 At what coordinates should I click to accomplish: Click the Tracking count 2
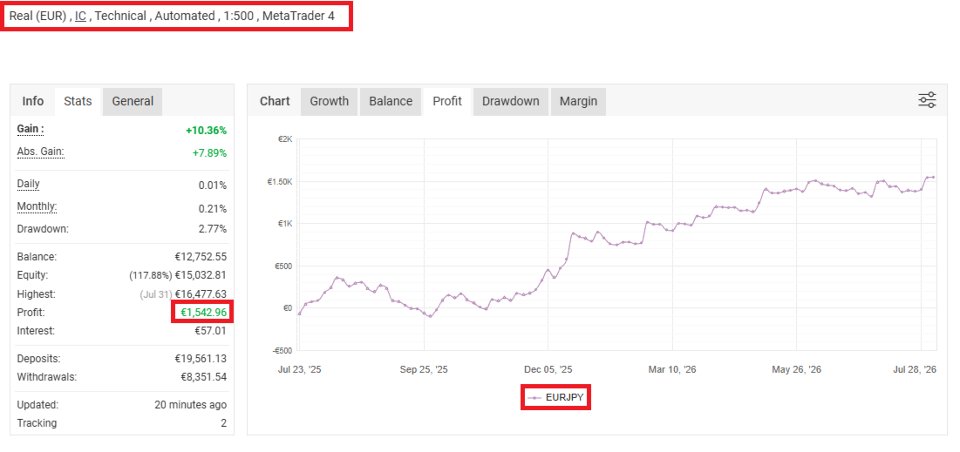click(223, 423)
